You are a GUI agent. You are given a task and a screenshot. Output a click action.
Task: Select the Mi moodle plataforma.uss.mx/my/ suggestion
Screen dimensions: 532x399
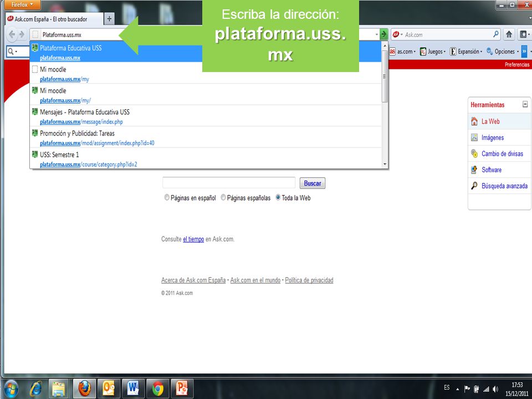click(x=205, y=95)
